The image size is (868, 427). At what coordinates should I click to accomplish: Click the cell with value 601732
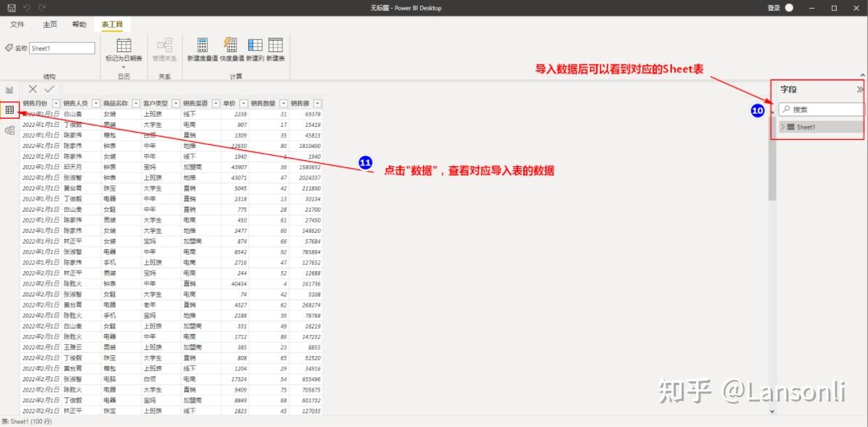pos(306,400)
